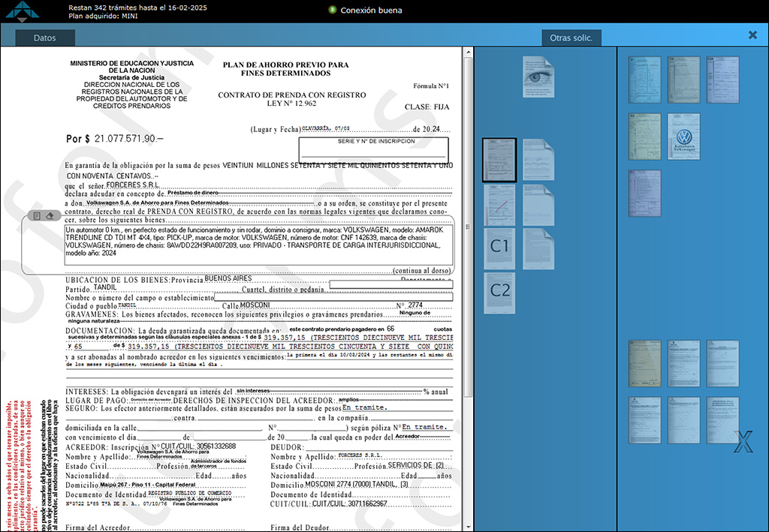This screenshot has height=532, width=769.
Task: Open the C1 document thumbnail
Action: pos(499,248)
